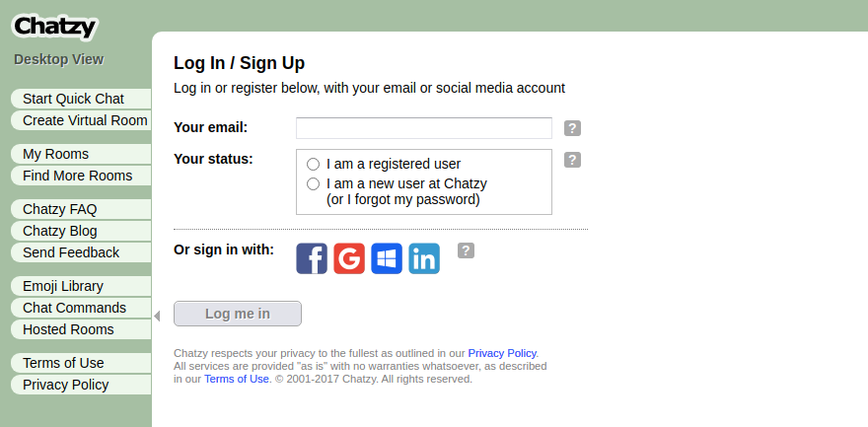Open the Terms of Use footer link

point(237,379)
